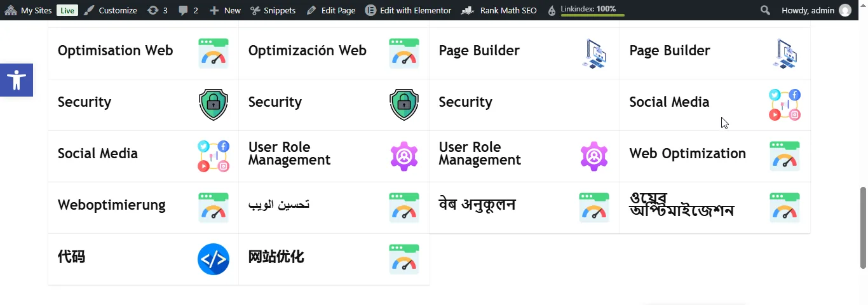
Task: Click Edit Page in admin bar
Action: tap(331, 10)
